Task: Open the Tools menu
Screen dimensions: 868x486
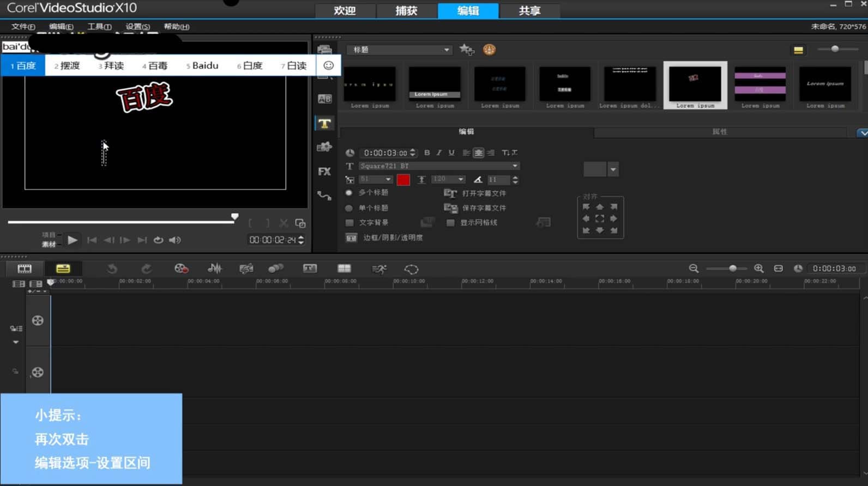Action: (99, 26)
